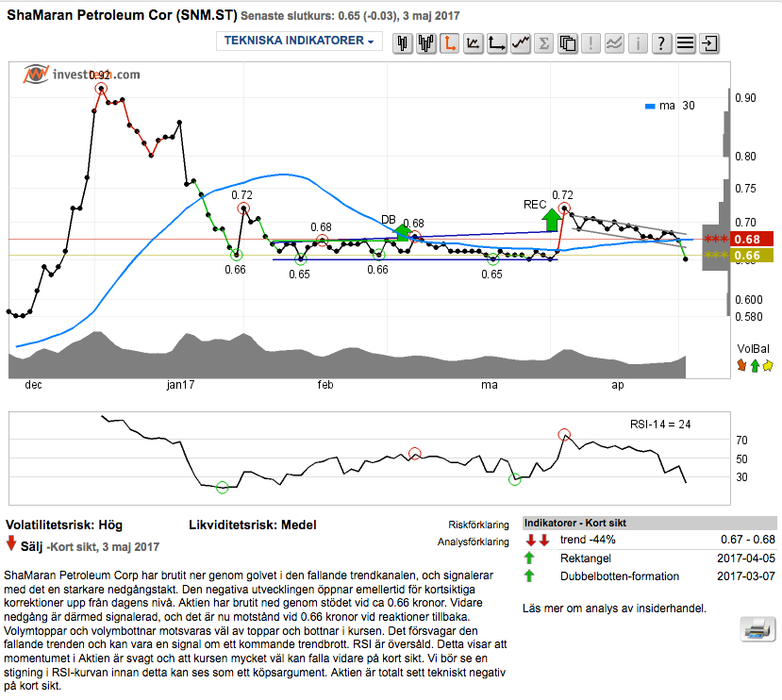Viewport: 782px width, 700px height.
Task: Click the trend -44% indicator row
Action: pos(649,540)
